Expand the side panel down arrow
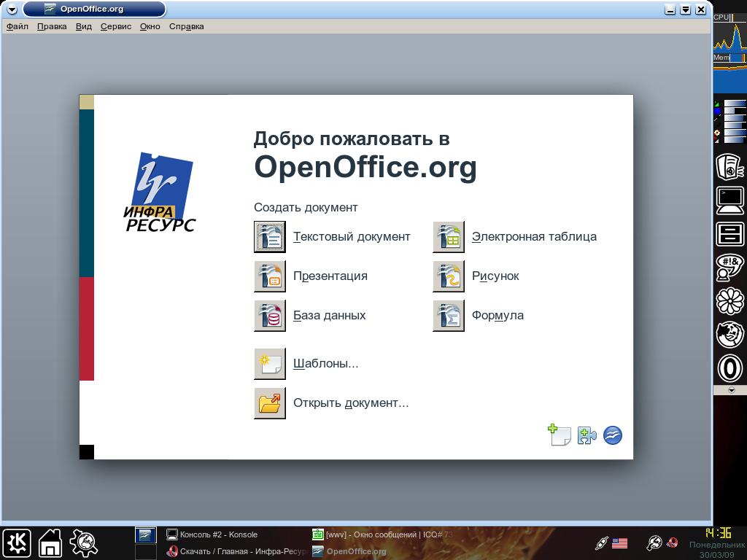Image resolution: width=747 pixels, height=560 pixels. (732, 391)
